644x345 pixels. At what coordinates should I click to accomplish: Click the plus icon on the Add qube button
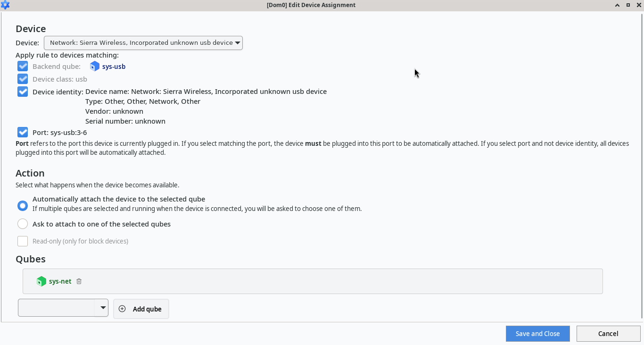point(122,309)
